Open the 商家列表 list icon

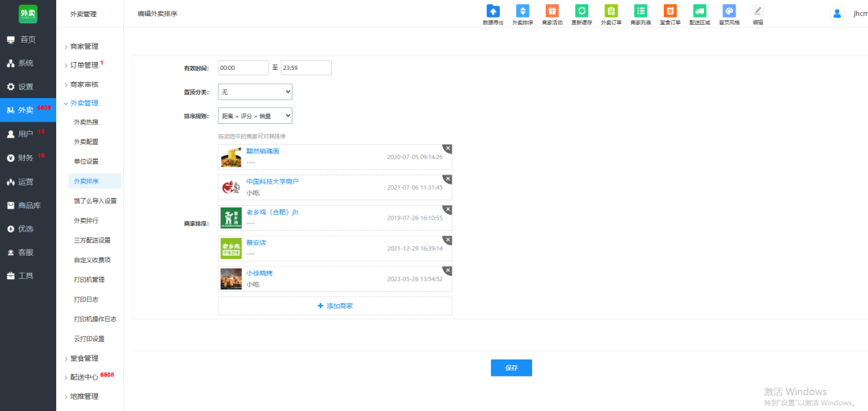coord(641,11)
